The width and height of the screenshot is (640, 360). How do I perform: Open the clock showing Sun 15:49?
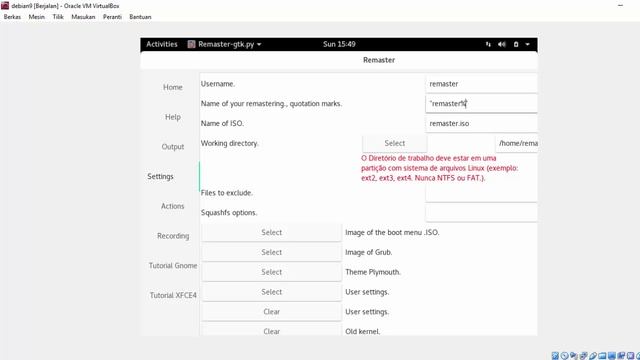click(339, 44)
